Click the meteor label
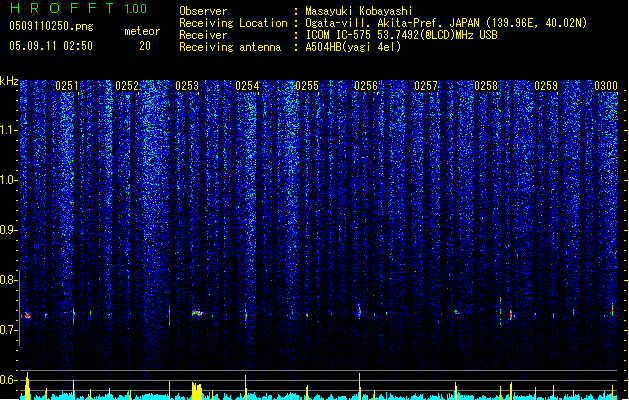 click(x=142, y=31)
